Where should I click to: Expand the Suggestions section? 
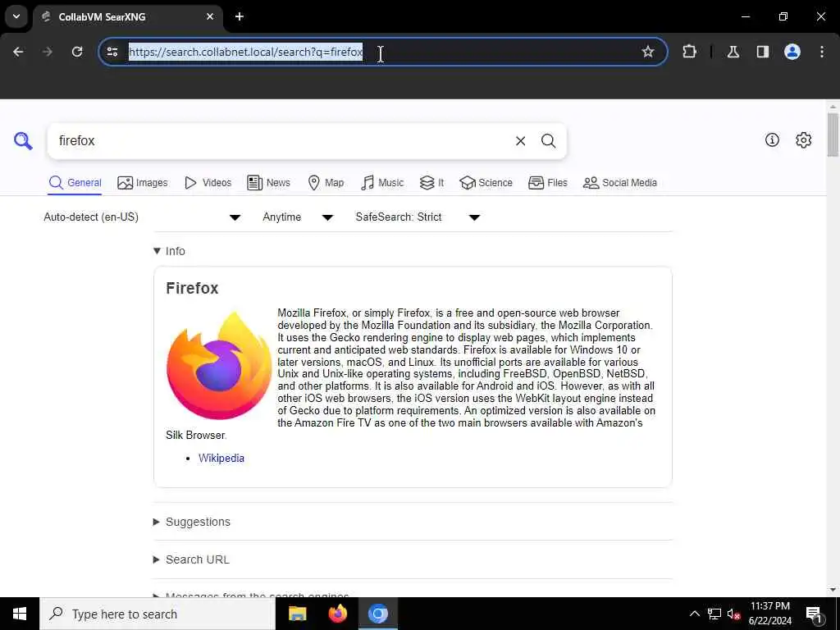coord(192,522)
